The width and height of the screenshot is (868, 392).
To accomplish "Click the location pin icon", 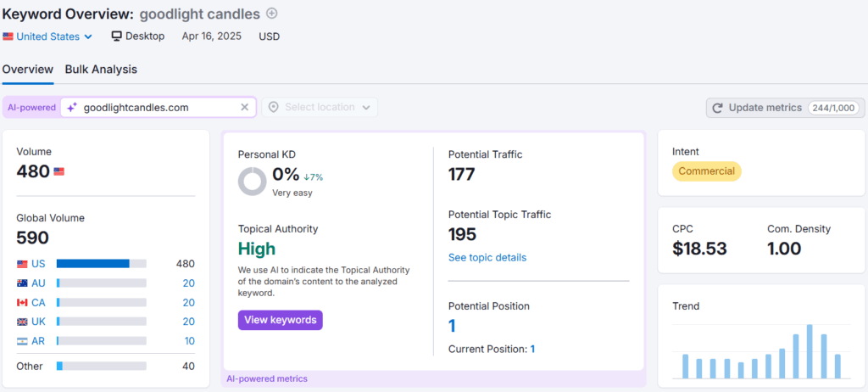I will coord(273,108).
